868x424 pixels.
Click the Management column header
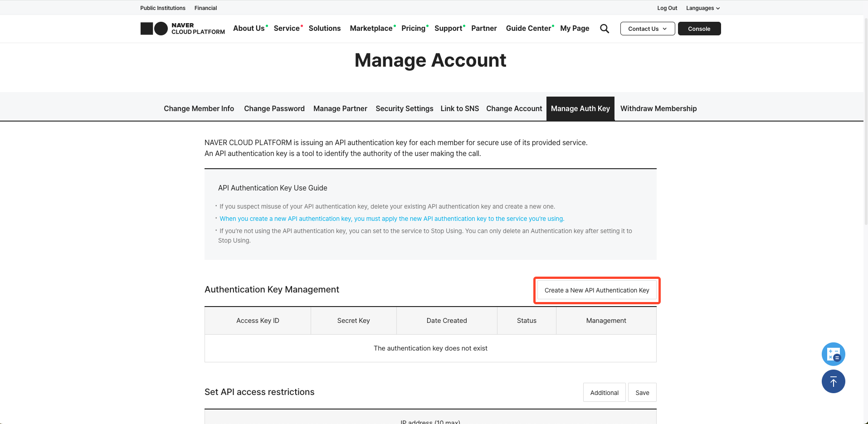point(606,321)
